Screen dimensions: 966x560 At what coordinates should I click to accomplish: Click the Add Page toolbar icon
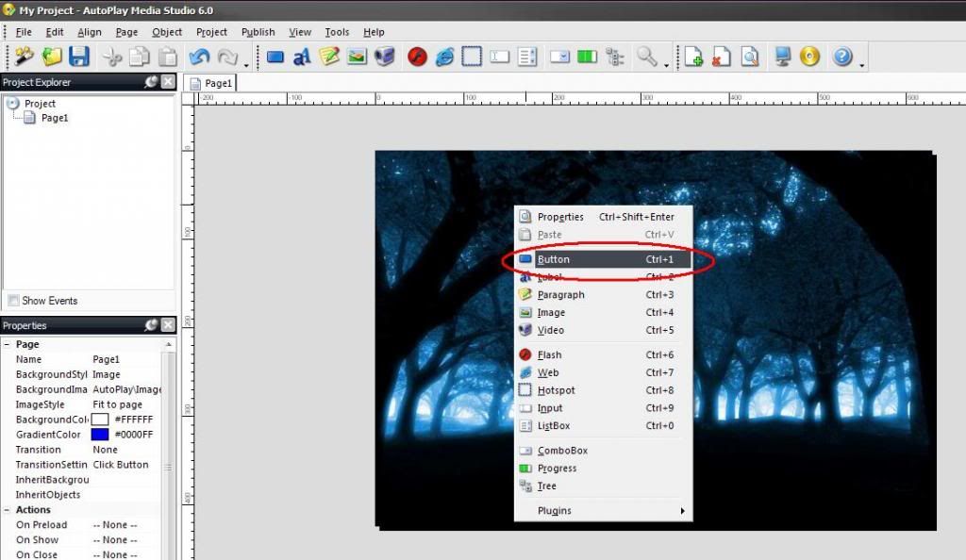(693, 58)
